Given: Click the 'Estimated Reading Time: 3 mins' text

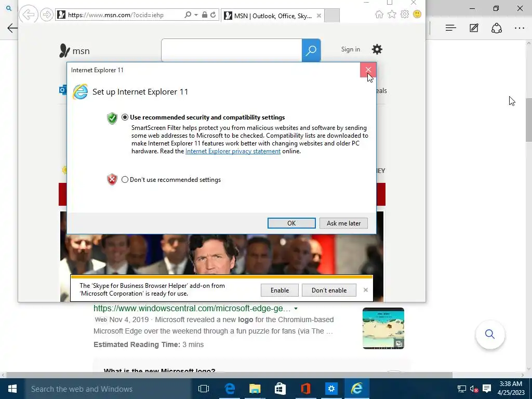Looking at the screenshot, I should coord(149,345).
